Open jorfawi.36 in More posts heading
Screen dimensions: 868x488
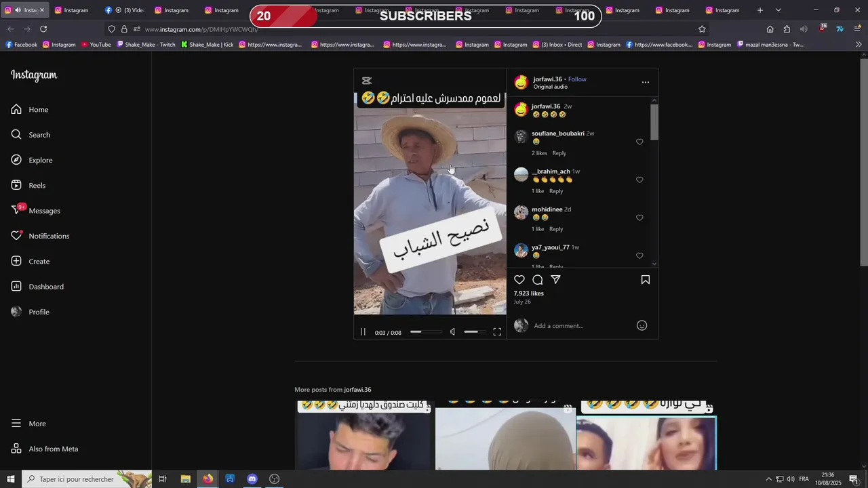click(x=357, y=390)
